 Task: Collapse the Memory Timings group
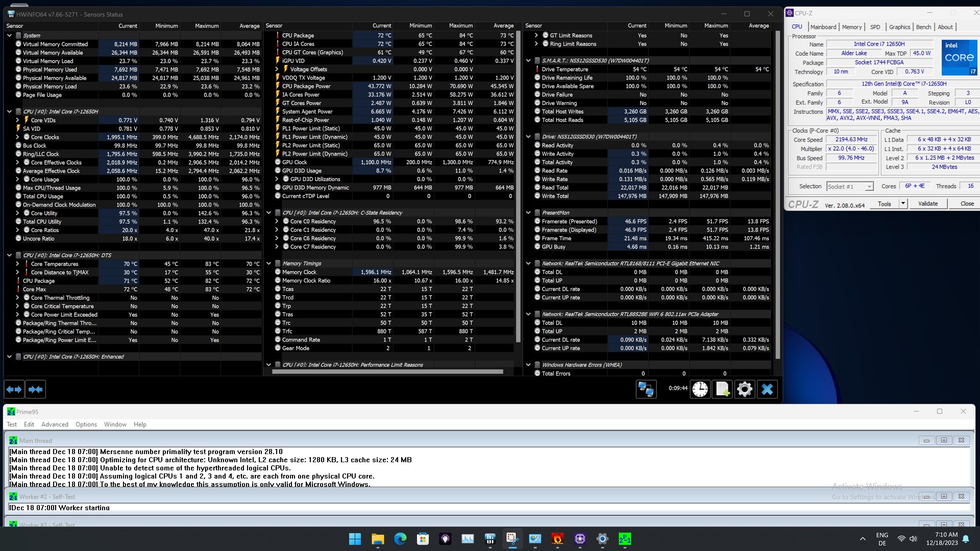268,264
